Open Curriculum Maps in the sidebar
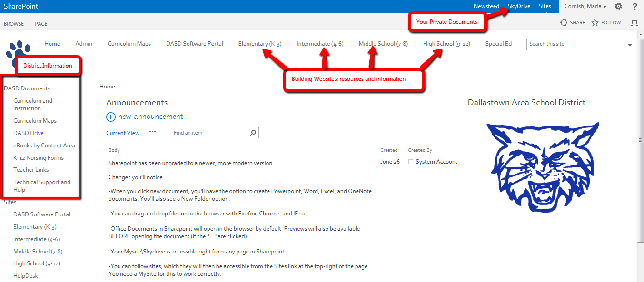 (35, 121)
